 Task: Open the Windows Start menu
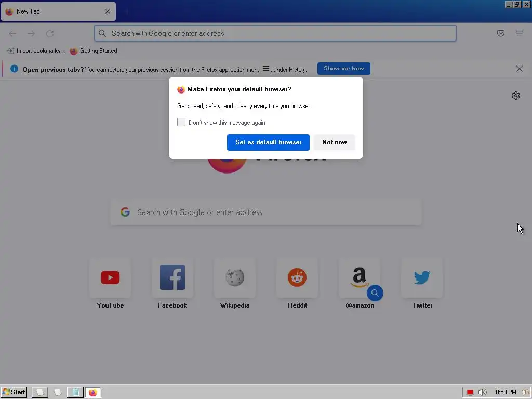pyautogui.click(x=14, y=392)
